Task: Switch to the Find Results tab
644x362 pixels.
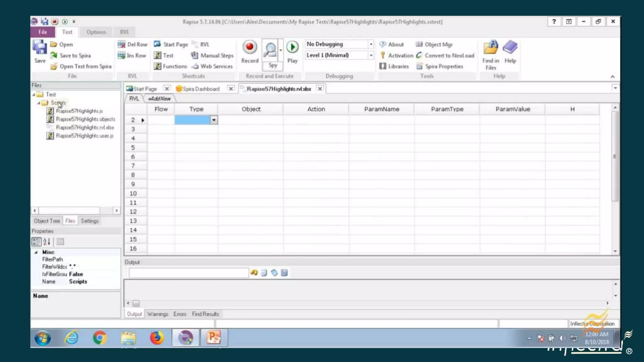Action: [x=205, y=314]
